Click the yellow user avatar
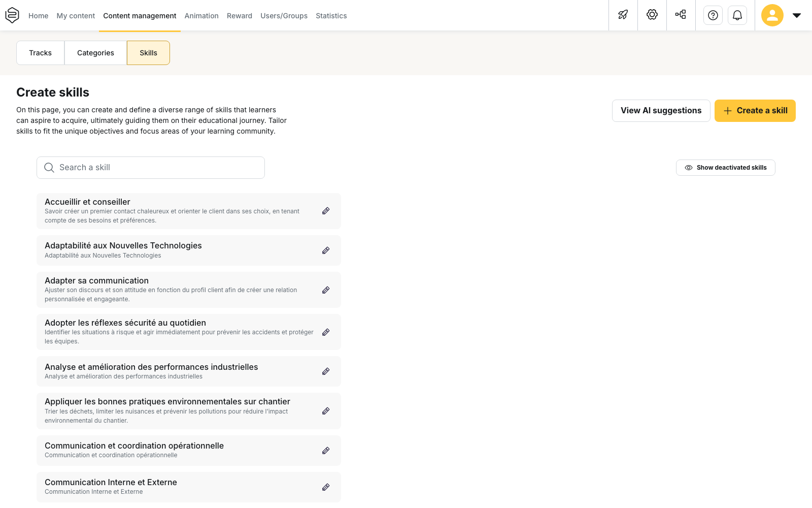The height and width of the screenshot is (508, 812). [772, 15]
